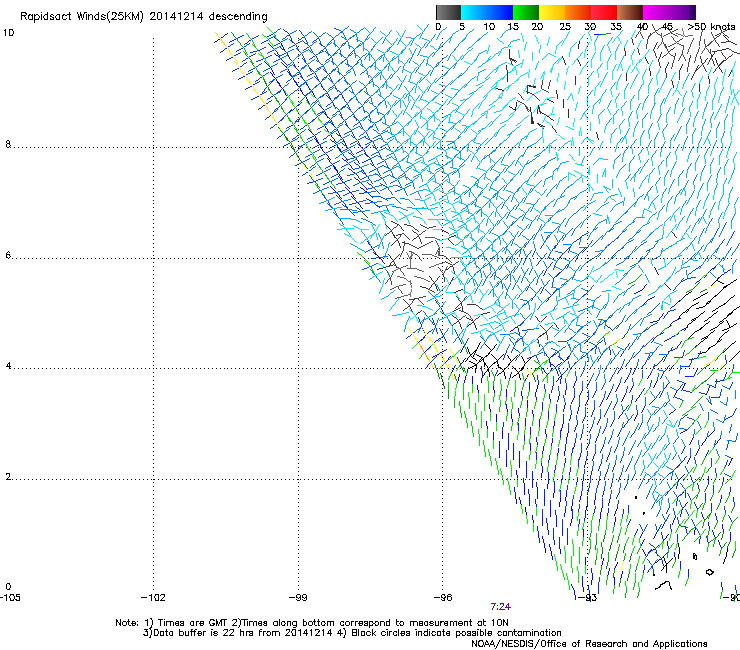The height and width of the screenshot is (650, 740).
Task: Click the word 'descending' in the title
Action: [238, 17]
